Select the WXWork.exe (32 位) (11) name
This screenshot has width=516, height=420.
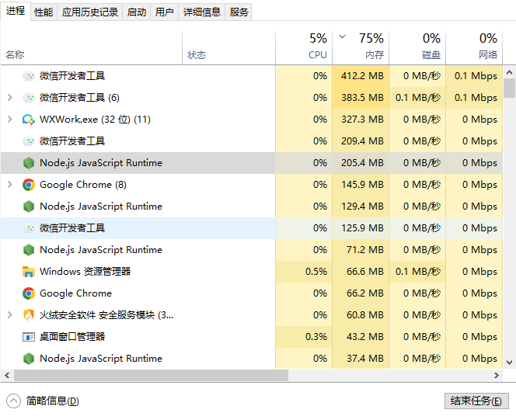tap(95, 120)
